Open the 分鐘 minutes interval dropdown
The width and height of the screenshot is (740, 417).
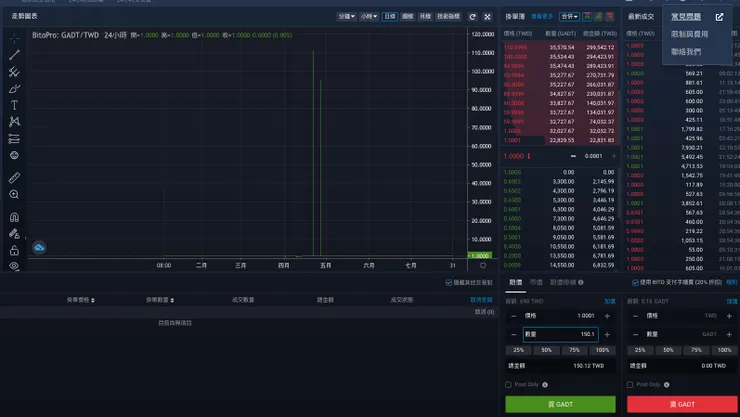tap(346, 17)
